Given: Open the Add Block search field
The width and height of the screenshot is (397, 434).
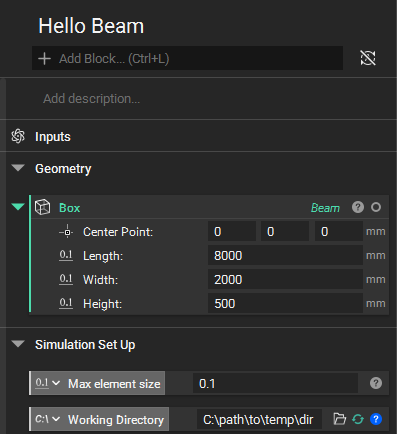Looking at the screenshot, I should 187,58.
